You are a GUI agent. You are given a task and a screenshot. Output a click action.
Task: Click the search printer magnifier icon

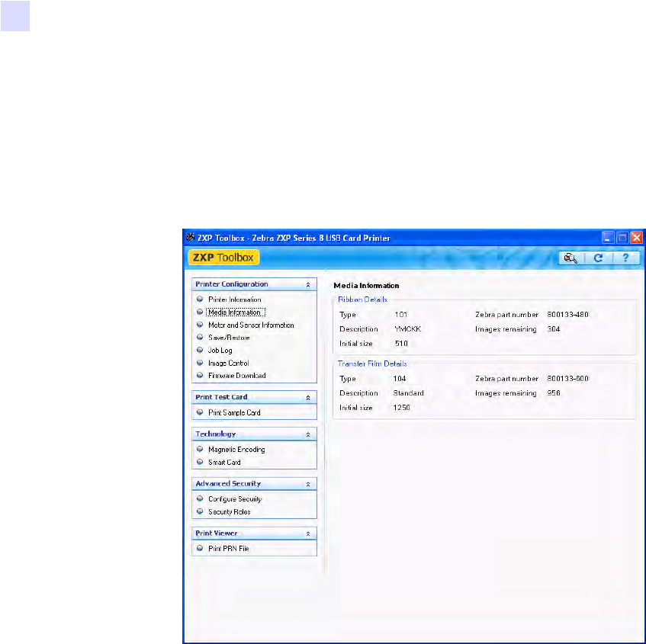pos(570,258)
